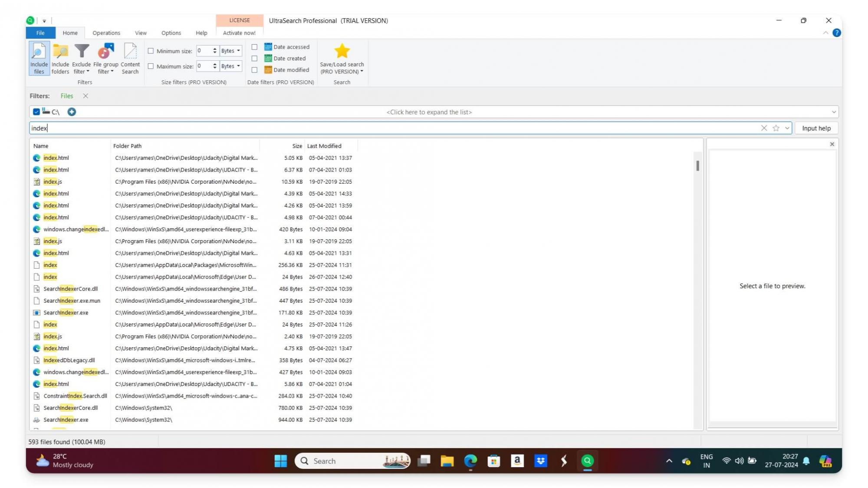The image size is (868, 488).
Task: Open the Minimum size Bytes unit dropdown
Action: (230, 51)
